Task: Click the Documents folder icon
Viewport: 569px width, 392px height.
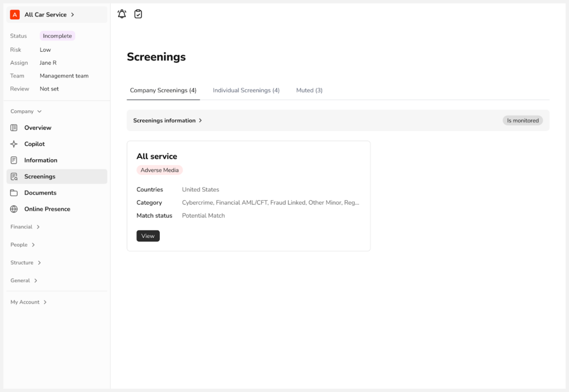Action: [x=14, y=193]
